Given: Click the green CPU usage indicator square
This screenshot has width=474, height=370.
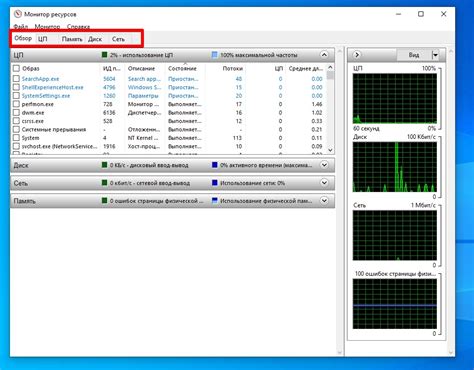Looking at the screenshot, I should [105, 55].
